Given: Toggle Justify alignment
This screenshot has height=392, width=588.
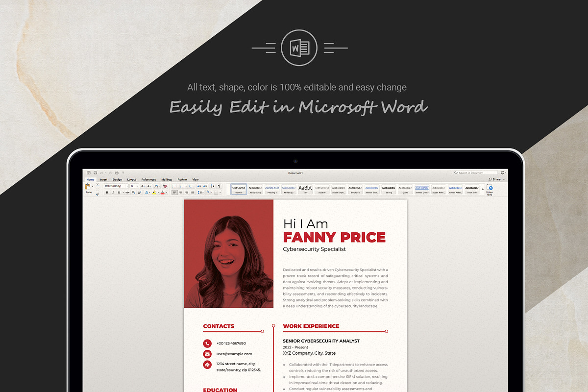Looking at the screenshot, I should (193, 193).
